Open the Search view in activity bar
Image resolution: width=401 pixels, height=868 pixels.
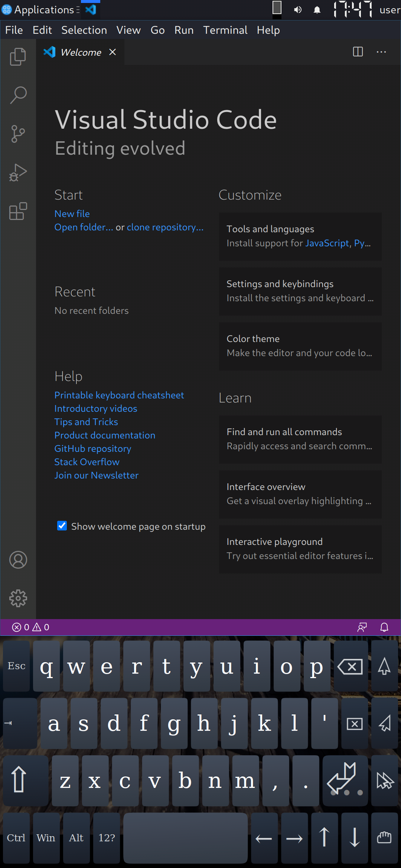(18, 95)
